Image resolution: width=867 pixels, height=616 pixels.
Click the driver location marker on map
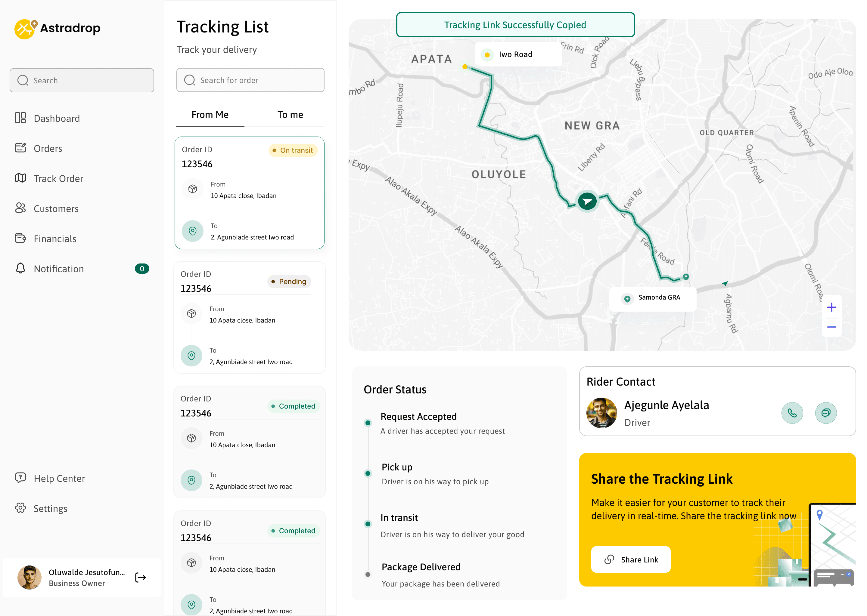(x=587, y=201)
